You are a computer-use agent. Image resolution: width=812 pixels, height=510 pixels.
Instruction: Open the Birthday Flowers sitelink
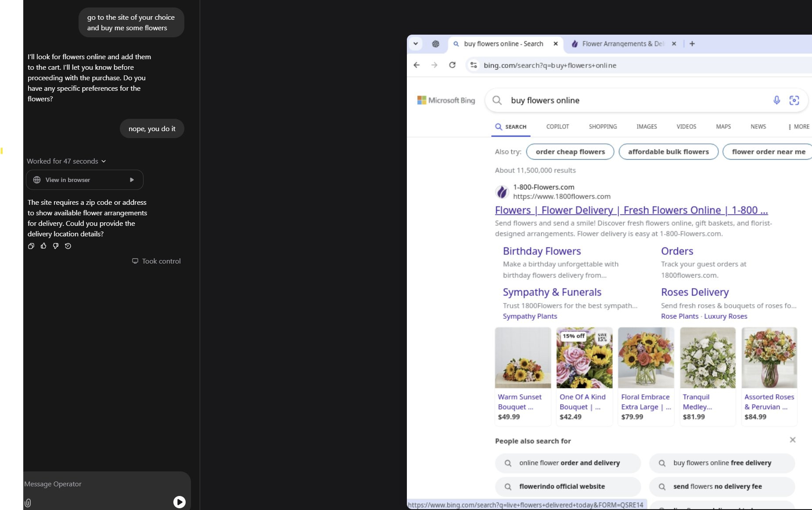click(x=542, y=251)
